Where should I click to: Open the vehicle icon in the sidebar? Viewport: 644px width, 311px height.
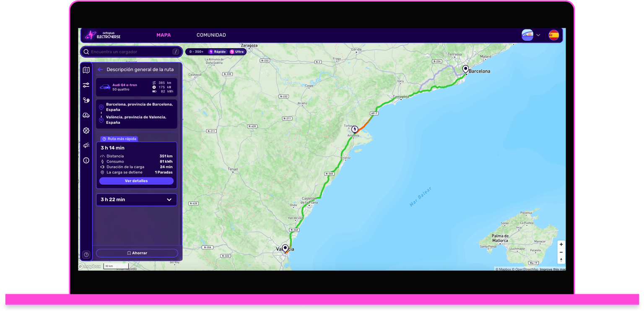[86, 115]
